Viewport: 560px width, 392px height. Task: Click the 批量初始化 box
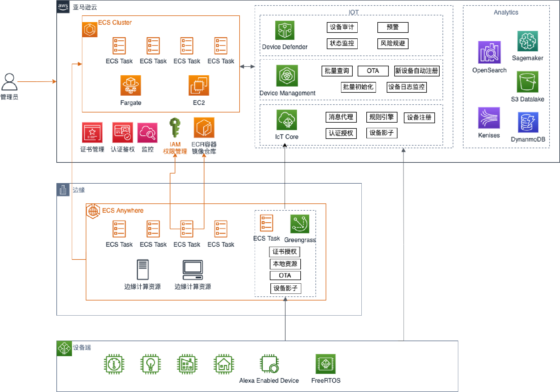358,87
